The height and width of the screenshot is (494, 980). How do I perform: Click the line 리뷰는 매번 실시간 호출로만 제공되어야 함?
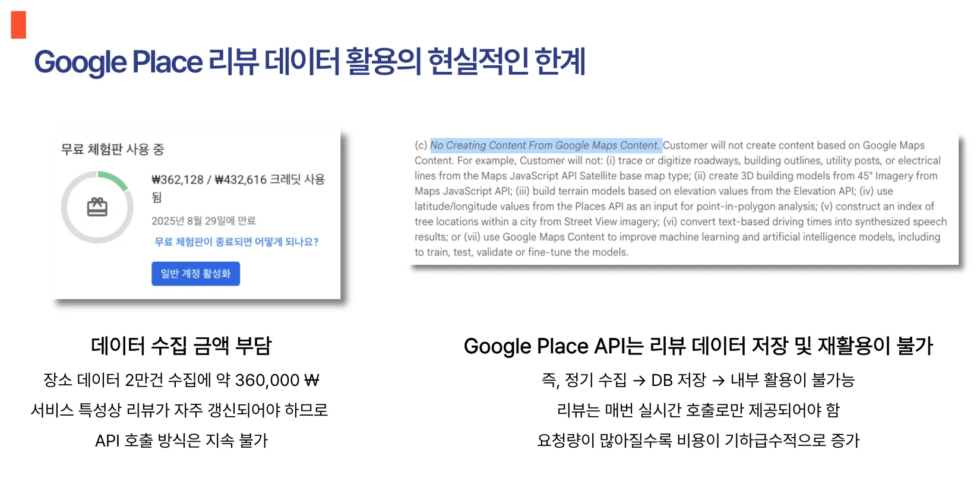pyautogui.click(x=698, y=410)
